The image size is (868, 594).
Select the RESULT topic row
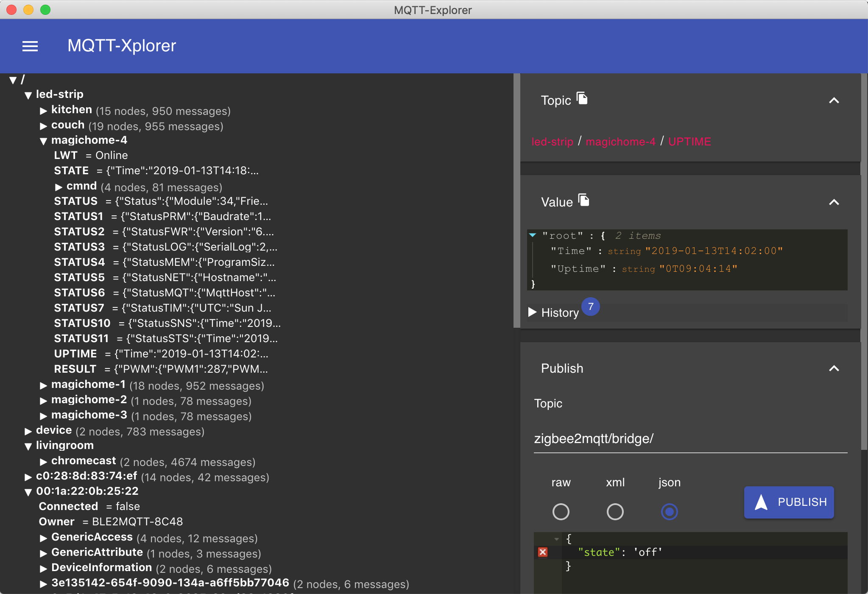coord(161,369)
